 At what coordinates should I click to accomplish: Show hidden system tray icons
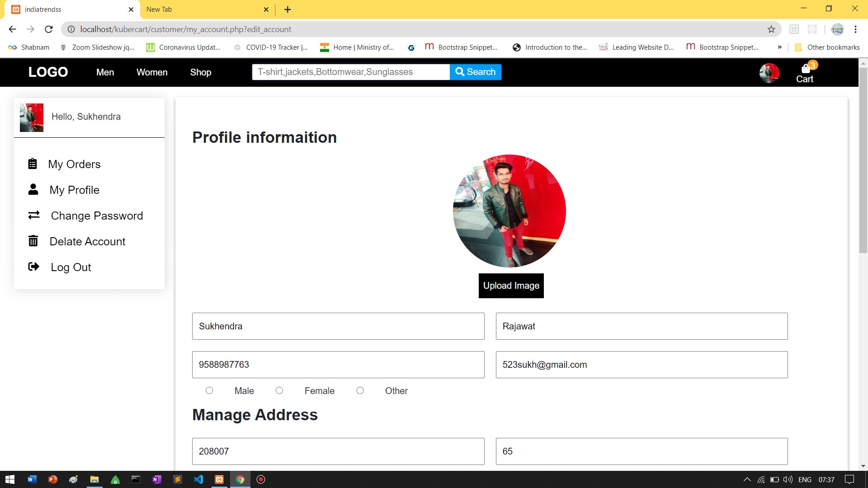pos(747,479)
